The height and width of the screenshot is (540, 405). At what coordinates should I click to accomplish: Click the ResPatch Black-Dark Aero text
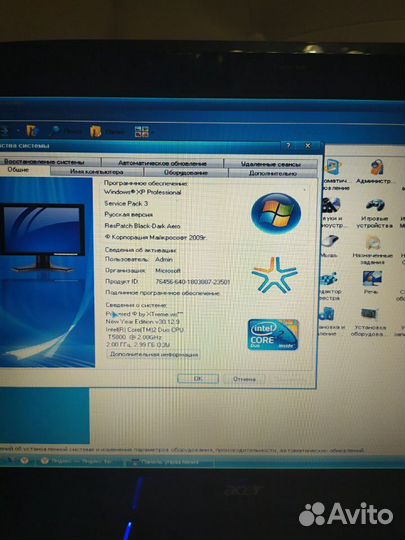click(x=142, y=226)
